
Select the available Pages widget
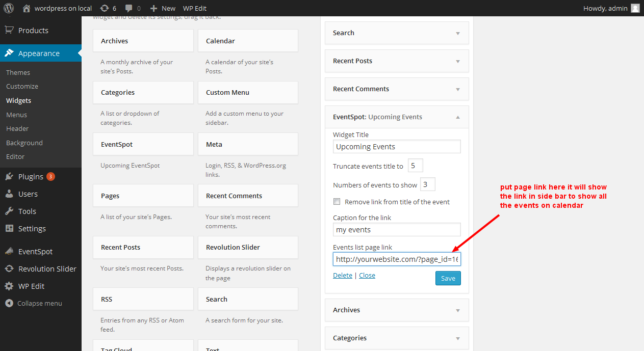pyautogui.click(x=143, y=196)
